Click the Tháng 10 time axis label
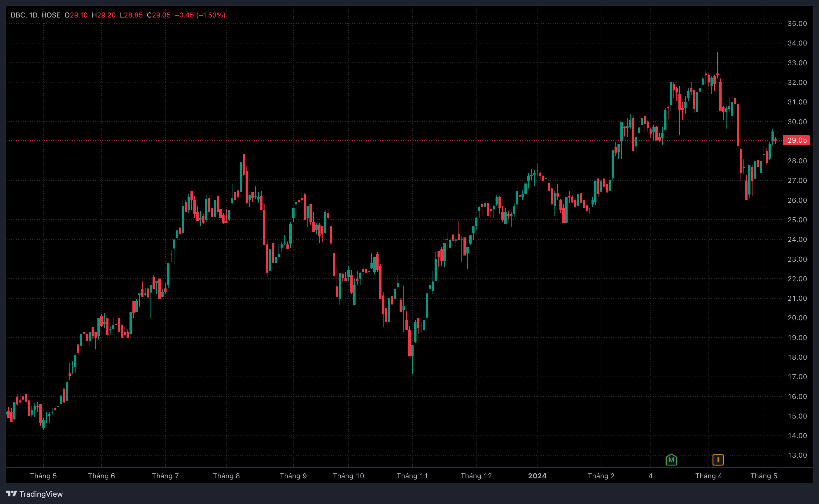 coord(348,476)
